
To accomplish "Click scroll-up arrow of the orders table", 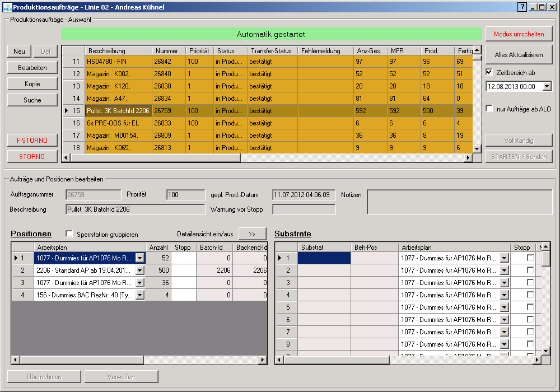I will pyautogui.click(x=477, y=50).
